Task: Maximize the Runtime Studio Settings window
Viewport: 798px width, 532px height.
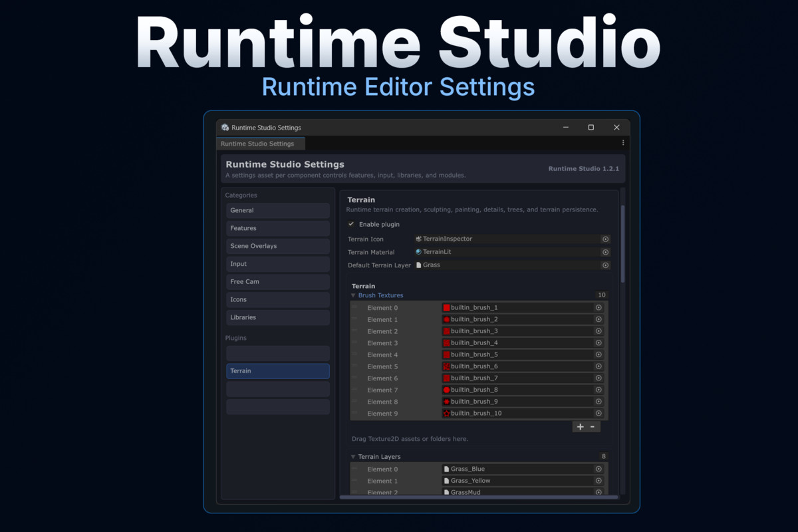Action: click(591, 128)
